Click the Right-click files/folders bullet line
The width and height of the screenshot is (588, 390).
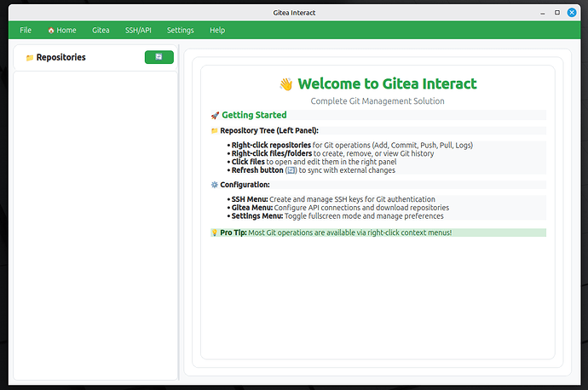(x=332, y=153)
